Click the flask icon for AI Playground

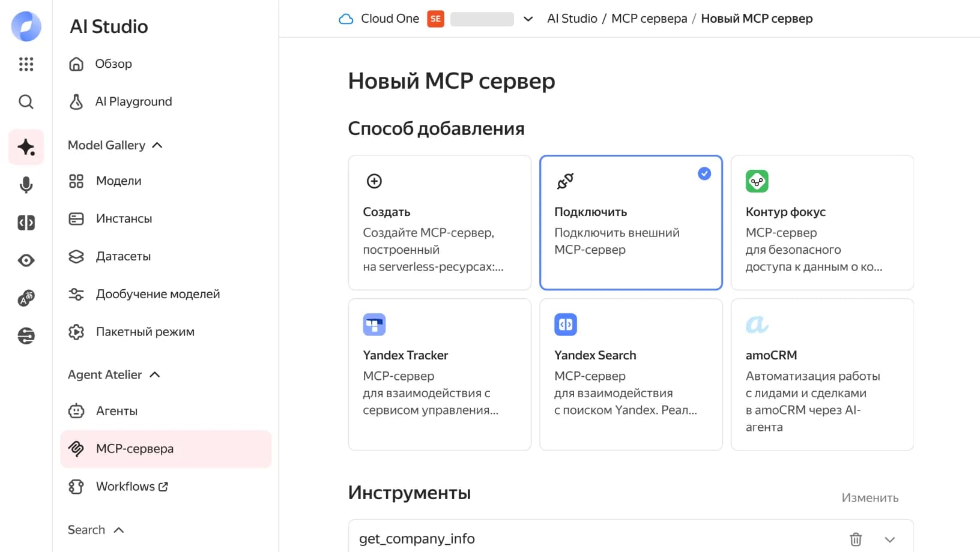click(x=76, y=101)
